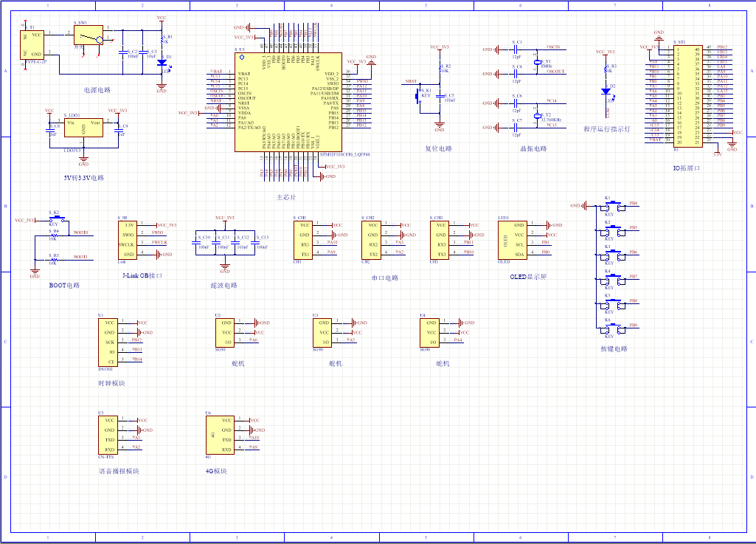
Task: Select the DS1302 clock module component body
Action: (x=108, y=342)
